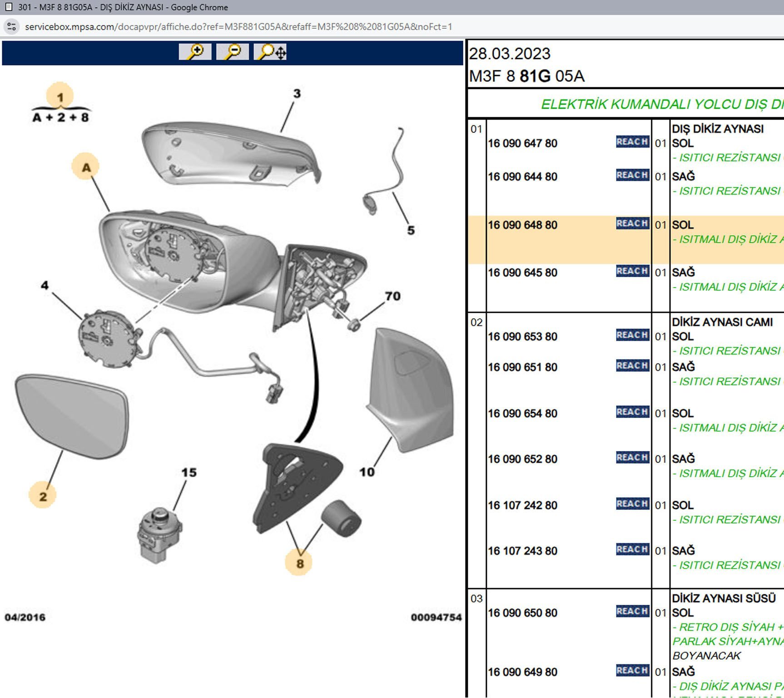This screenshot has height=698, width=784.
Task: Click REACH badge for part 16 107 243 80
Action: [x=632, y=549]
